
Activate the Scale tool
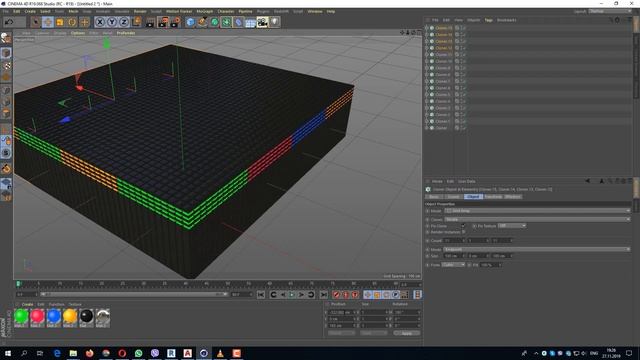[x=60, y=22]
